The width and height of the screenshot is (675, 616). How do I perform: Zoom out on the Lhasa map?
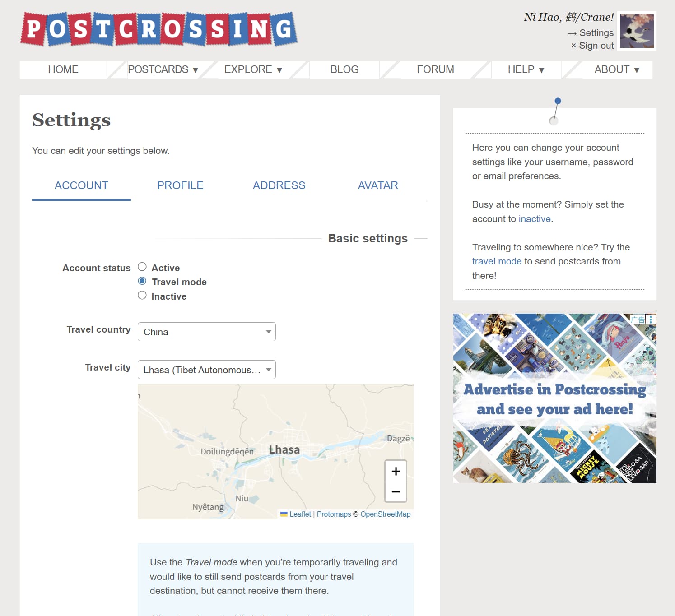[x=396, y=491]
